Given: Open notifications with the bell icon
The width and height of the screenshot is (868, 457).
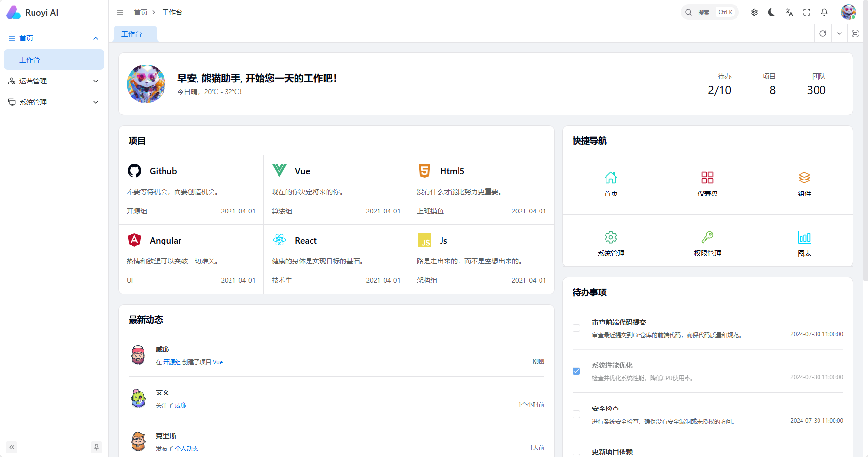Looking at the screenshot, I should click(x=824, y=12).
